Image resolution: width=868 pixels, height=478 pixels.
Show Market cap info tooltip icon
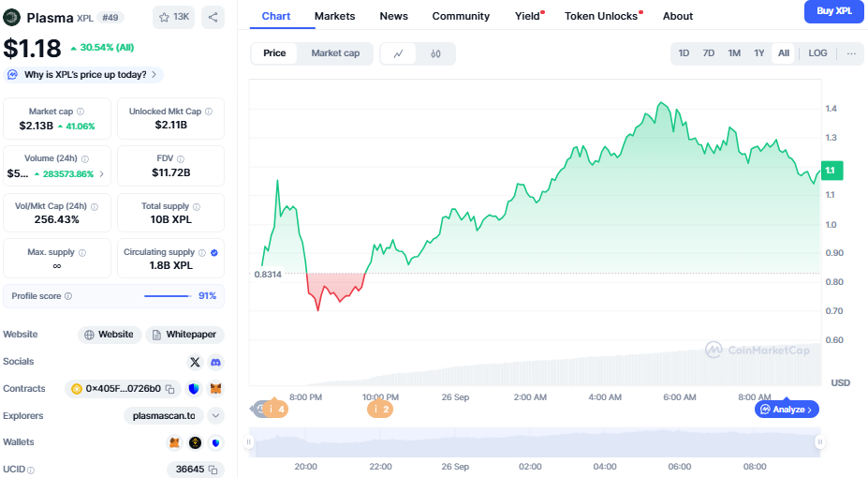(81, 112)
